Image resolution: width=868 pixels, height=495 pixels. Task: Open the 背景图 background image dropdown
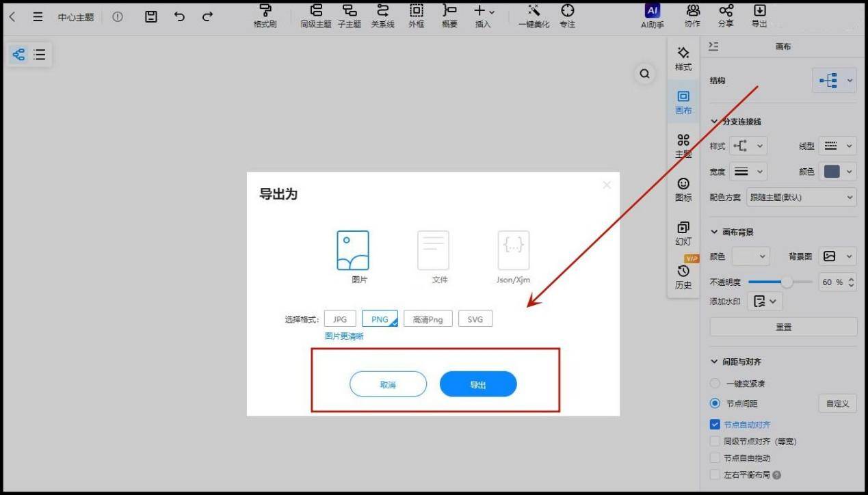(x=838, y=256)
